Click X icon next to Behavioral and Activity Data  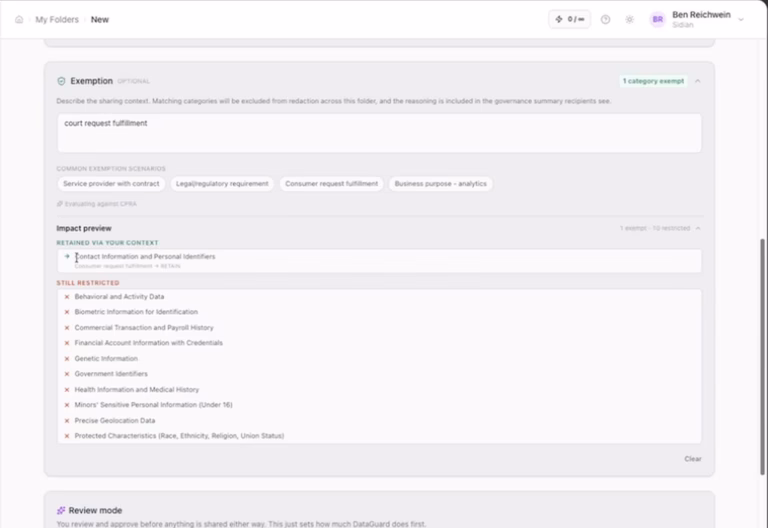(67, 297)
